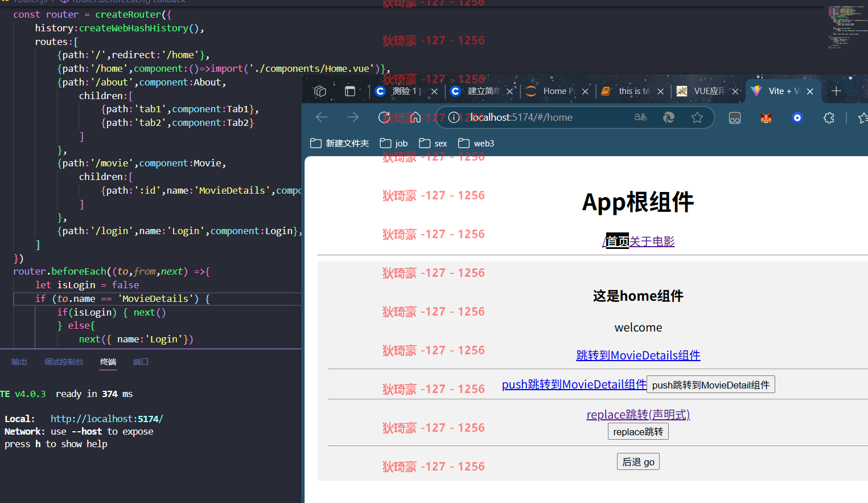This screenshot has width=868, height=503.
Task: Open the immersive reader goggles extension
Action: tap(735, 118)
